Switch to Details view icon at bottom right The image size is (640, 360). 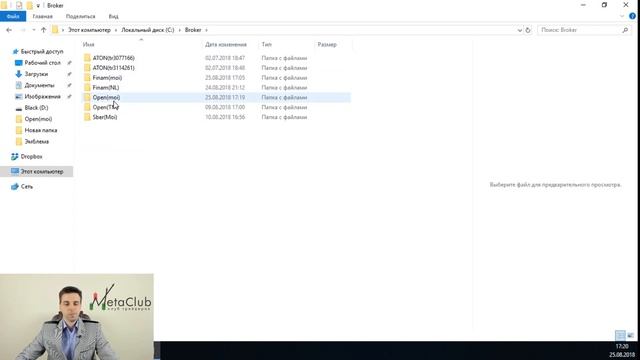620,335
